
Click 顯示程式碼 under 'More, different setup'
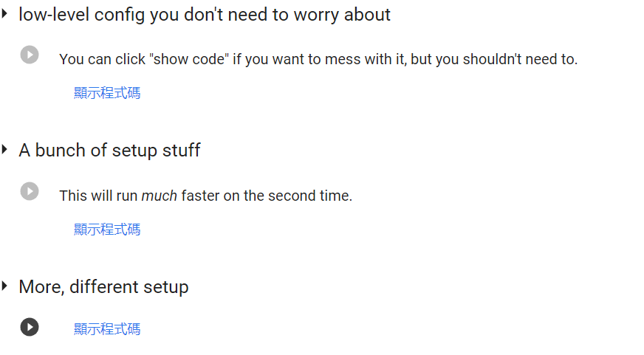tap(107, 328)
